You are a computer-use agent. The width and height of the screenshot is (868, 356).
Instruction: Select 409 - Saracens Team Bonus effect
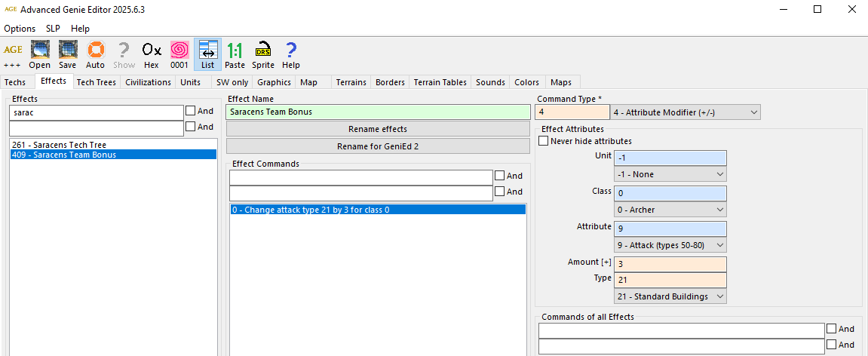(113, 155)
